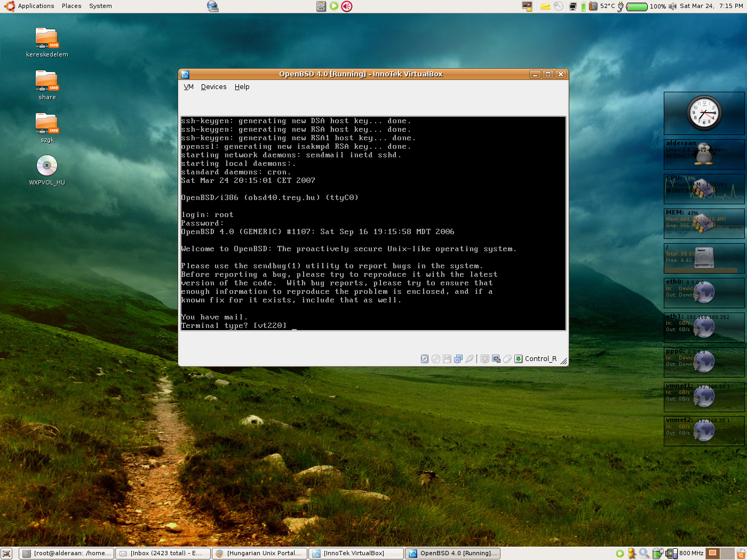The image size is (747, 560).
Task: Click the analog clock desktop widget
Action: coord(704,113)
